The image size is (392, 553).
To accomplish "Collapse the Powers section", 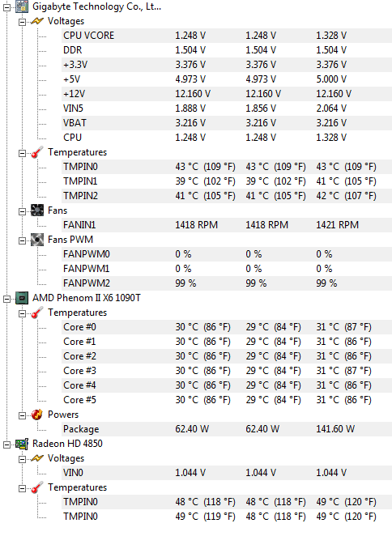I will pos(22,416).
